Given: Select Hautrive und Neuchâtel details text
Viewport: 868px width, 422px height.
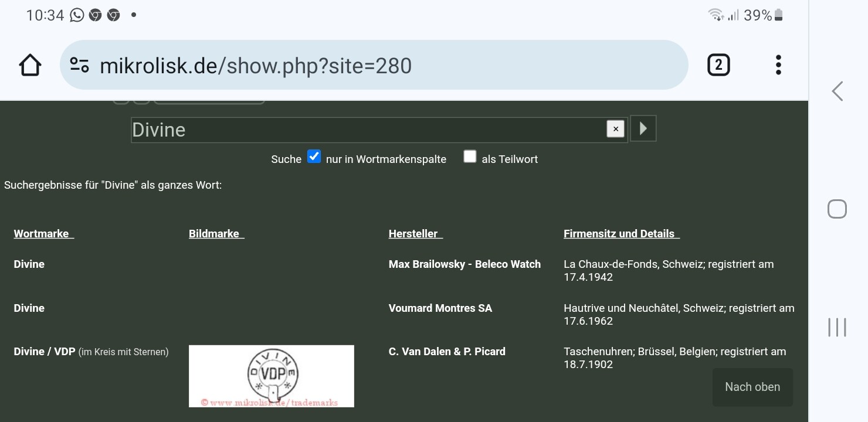Looking at the screenshot, I should tap(679, 315).
